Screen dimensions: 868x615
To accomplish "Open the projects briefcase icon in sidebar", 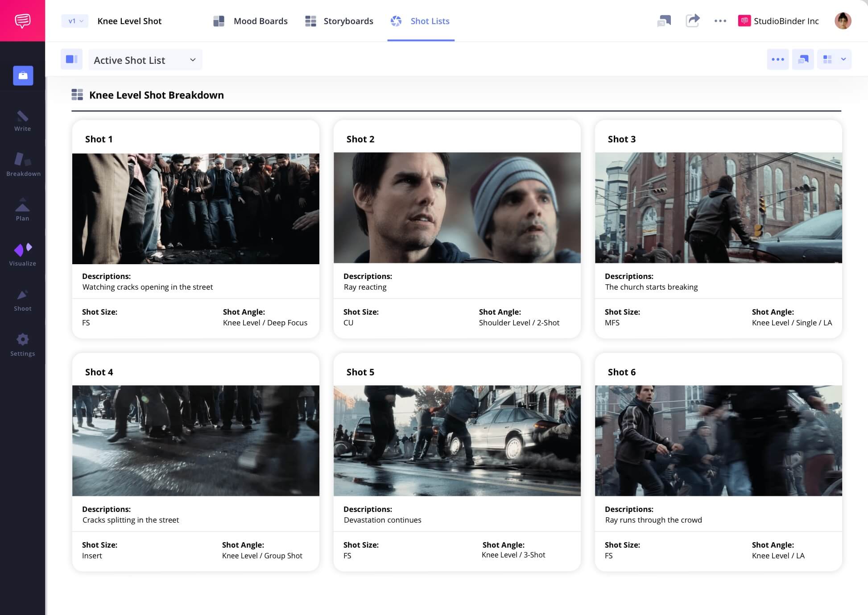I will click(23, 75).
